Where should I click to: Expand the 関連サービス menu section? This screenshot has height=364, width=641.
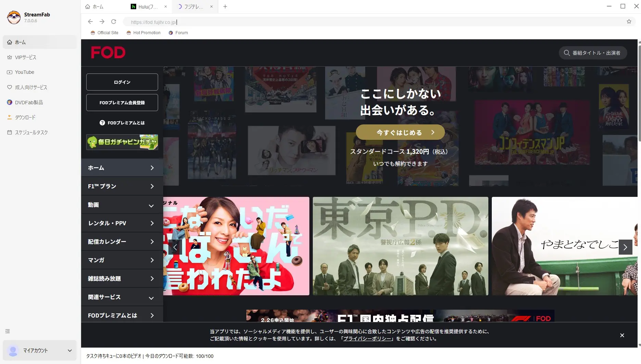coord(122,297)
